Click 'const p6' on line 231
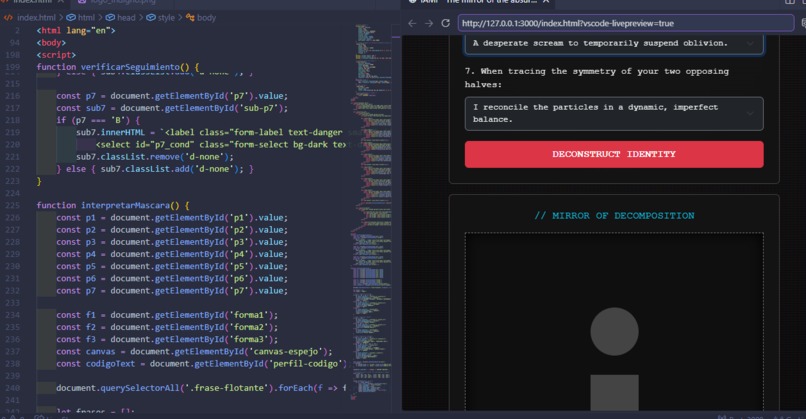 point(172,279)
